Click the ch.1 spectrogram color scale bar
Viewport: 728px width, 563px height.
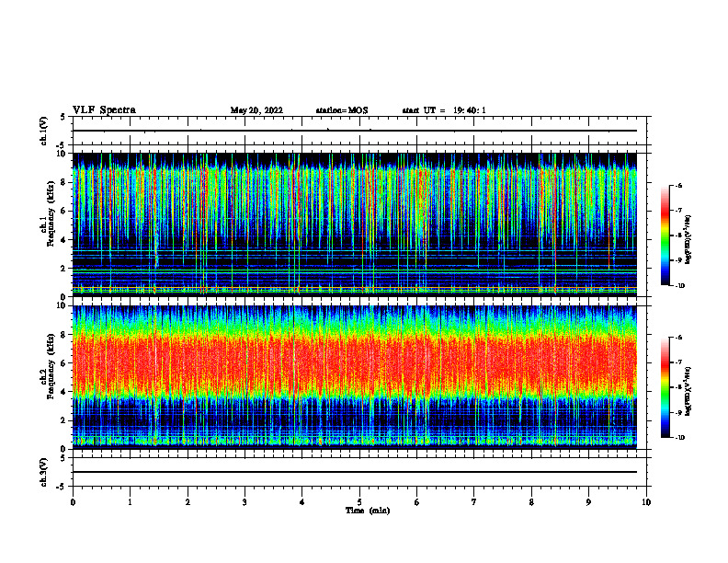pos(665,236)
